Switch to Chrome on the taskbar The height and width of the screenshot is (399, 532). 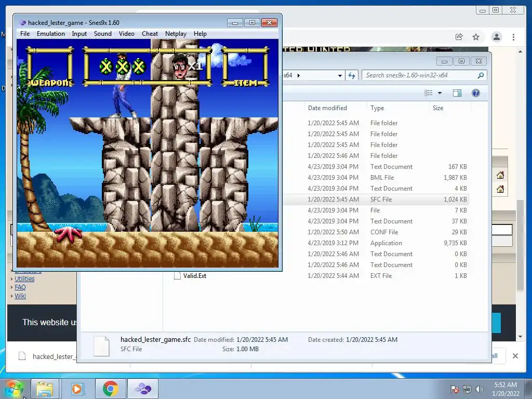[110, 389]
